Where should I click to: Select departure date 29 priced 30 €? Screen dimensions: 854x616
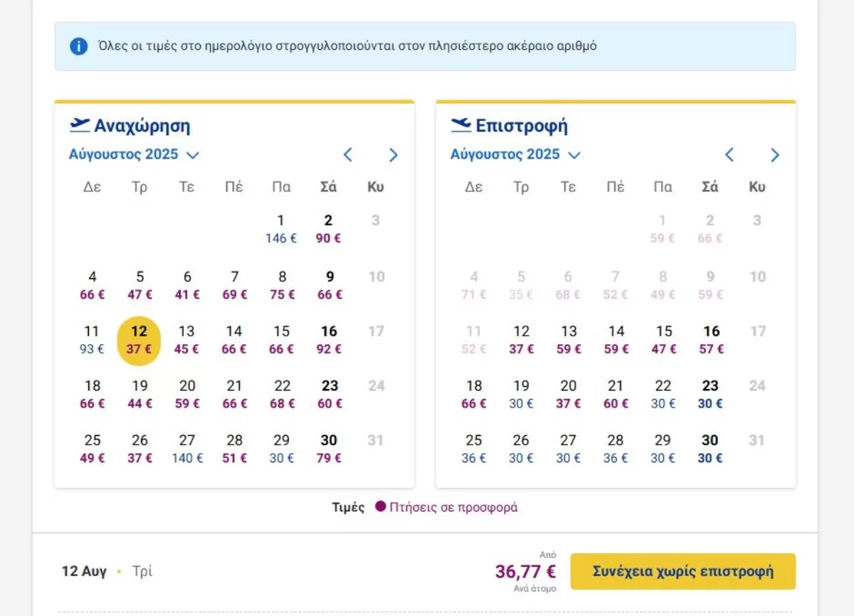[282, 449]
